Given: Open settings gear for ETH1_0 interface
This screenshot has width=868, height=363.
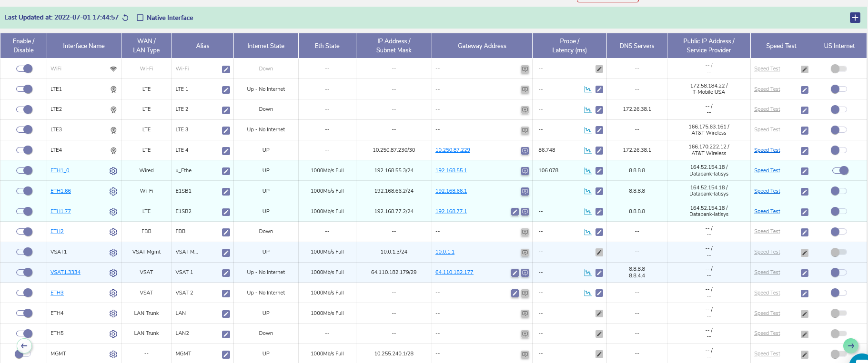Looking at the screenshot, I should pyautogui.click(x=113, y=171).
